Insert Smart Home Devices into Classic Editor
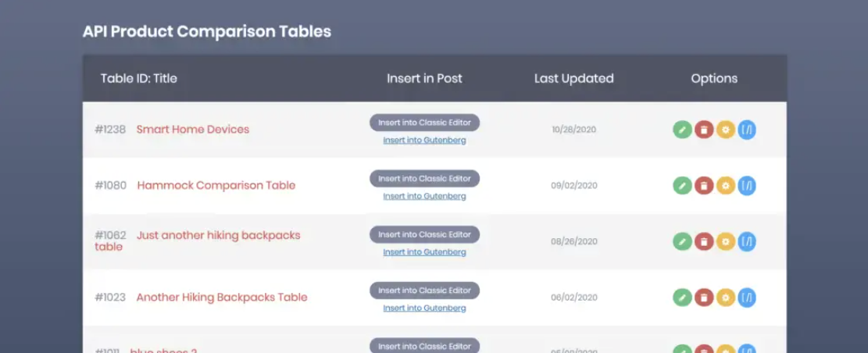This screenshot has height=353, width=868. pos(424,123)
